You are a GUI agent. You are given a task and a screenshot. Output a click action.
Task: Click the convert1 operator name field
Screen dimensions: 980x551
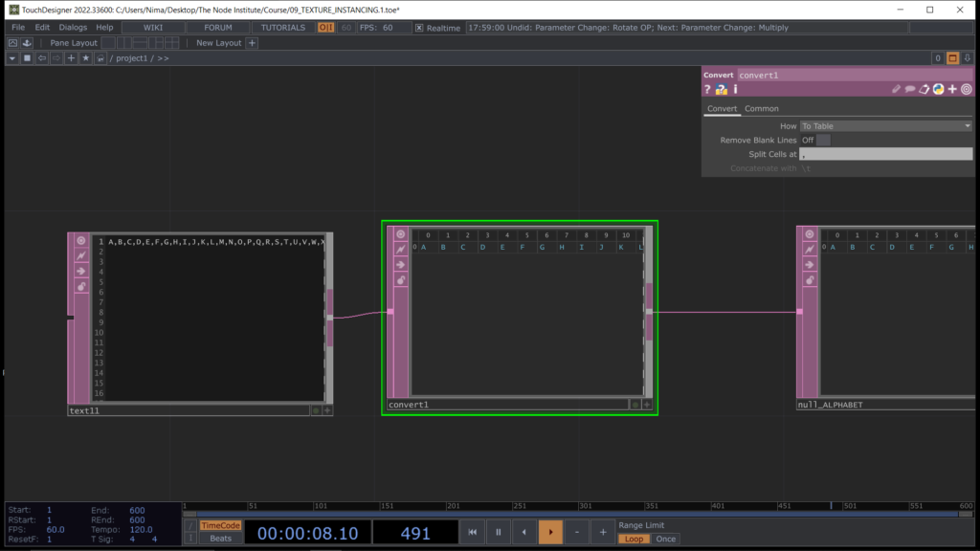[x=855, y=75]
